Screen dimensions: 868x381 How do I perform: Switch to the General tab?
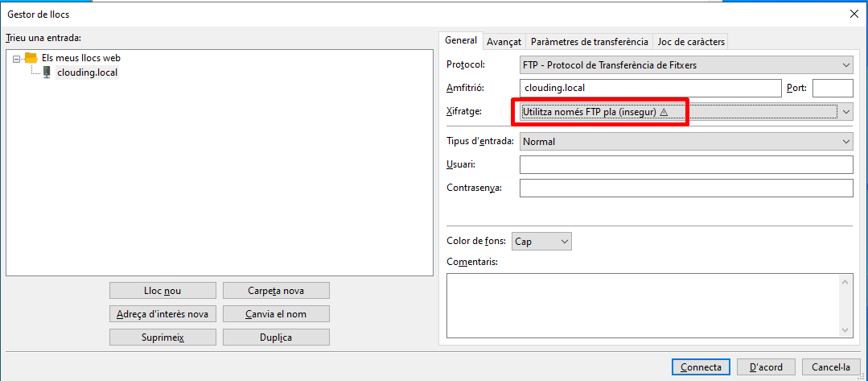(x=461, y=40)
